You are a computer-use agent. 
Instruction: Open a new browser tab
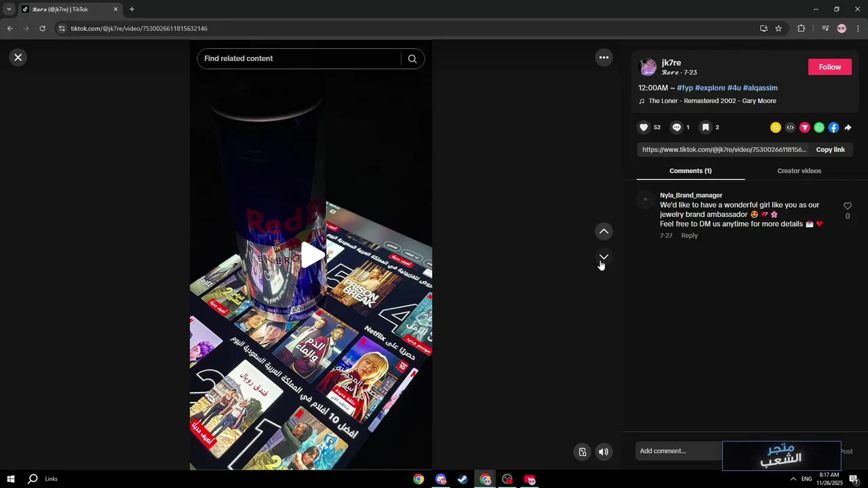(x=132, y=9)
